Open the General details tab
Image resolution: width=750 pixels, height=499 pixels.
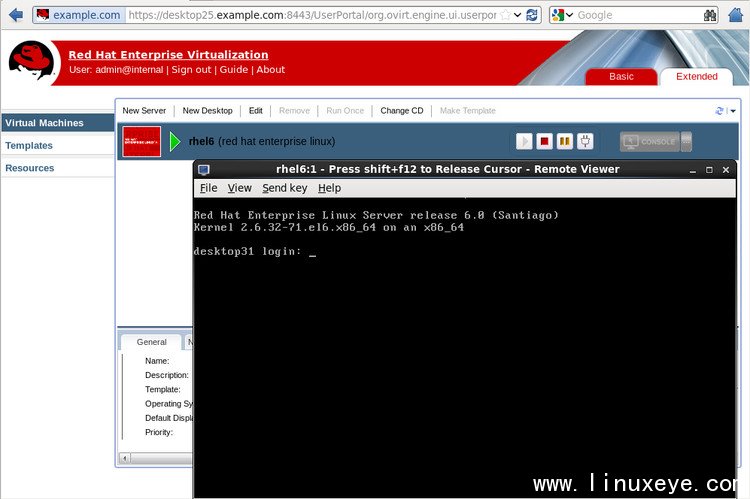pos(151,342)
